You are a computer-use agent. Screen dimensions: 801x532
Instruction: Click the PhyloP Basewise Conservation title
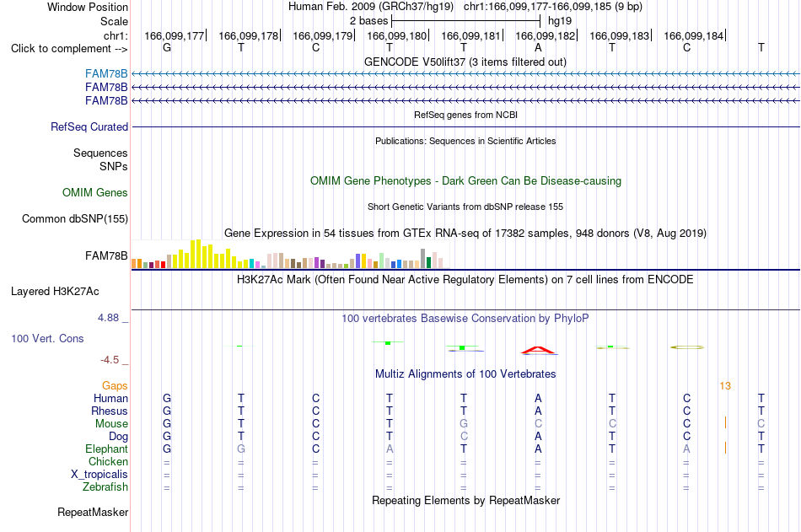[x=465, y=319]
